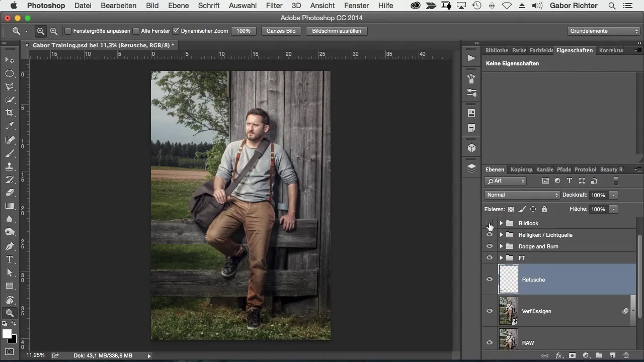Open the Filter menu
644x362 pixels.
click(x=274, y=6)
